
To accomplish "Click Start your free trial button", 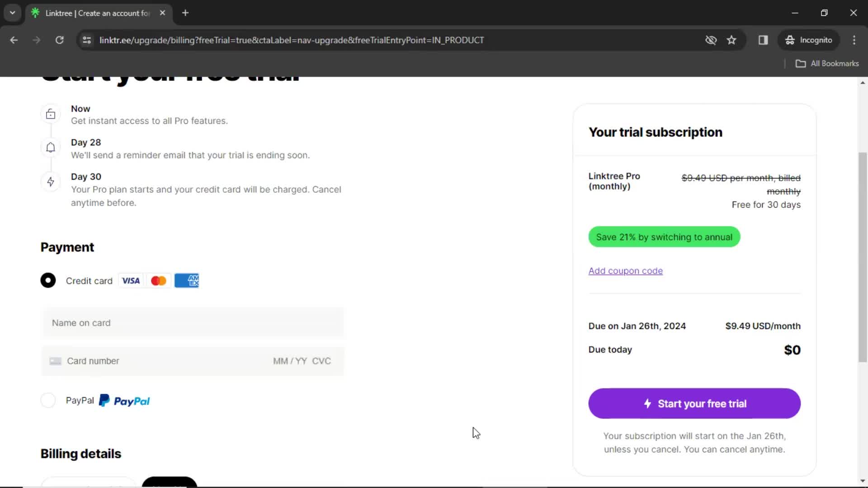I will tap(694, 404).
